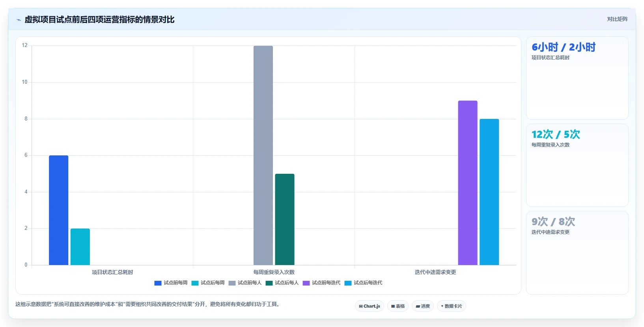This screenshot has width=644, height=327.
Task: Toggle the 试点前每周 legend item
Action: 171,283
